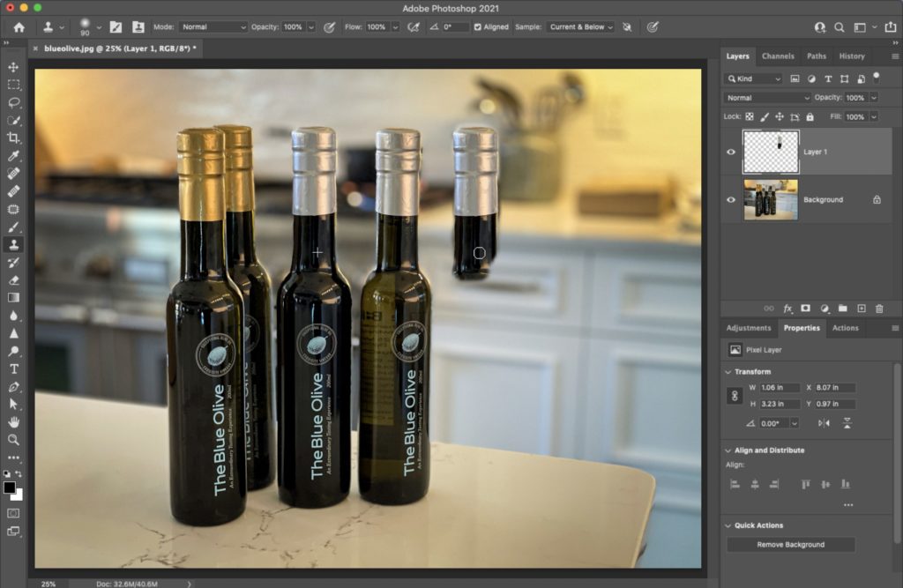Viewport: 903px width, 588px height.
Task: Switch to the History tab
Action: [852, 56]
